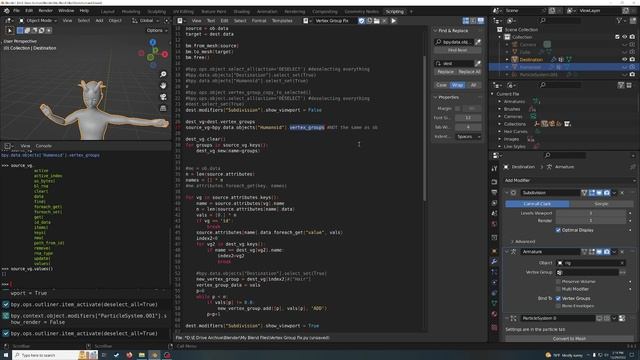Open the Object properties tab icon
640x360 pixels.
click(x=494, y=251)
